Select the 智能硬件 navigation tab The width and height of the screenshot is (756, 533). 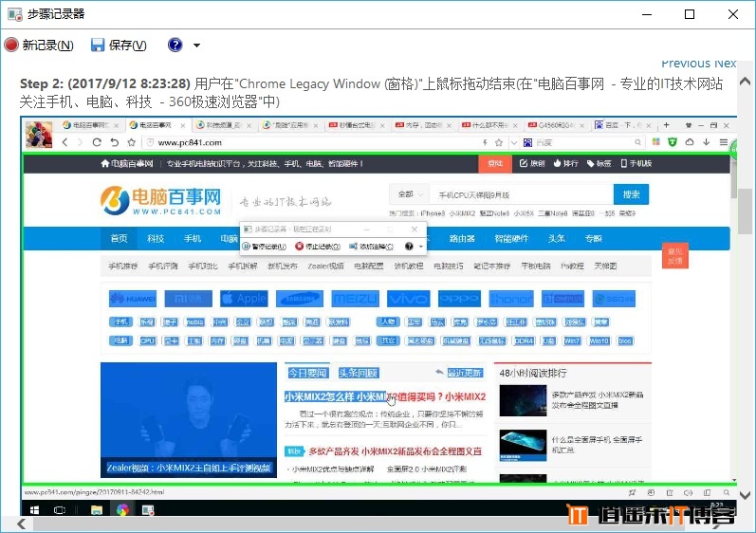pyautogui.click(x=511, y=239)
